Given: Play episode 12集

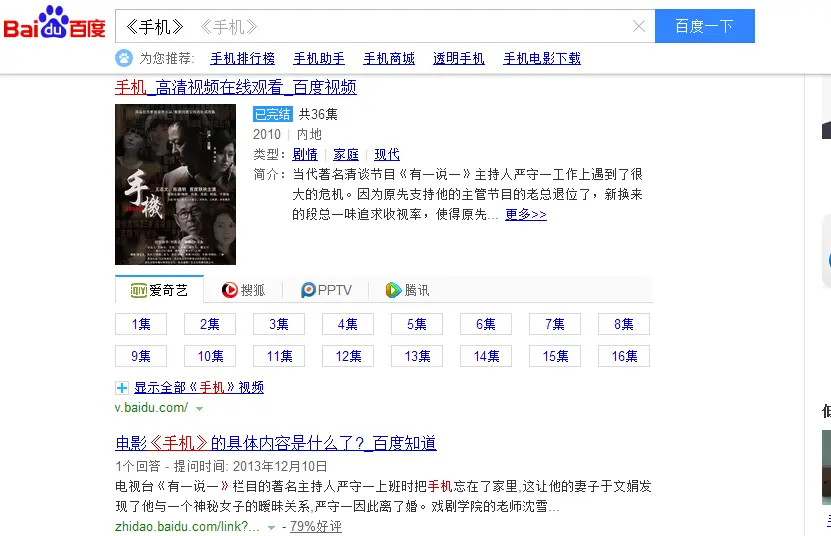Looking at the screenshot, I should (348, 356).
